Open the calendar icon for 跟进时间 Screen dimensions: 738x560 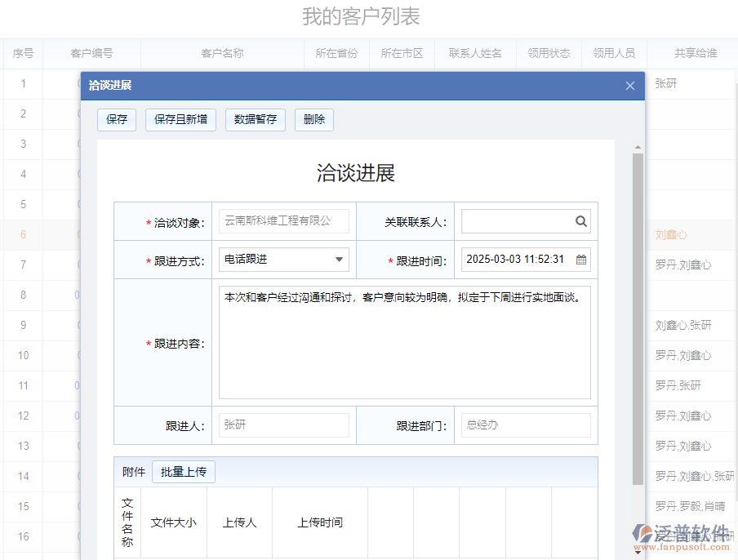click(581, 260)
